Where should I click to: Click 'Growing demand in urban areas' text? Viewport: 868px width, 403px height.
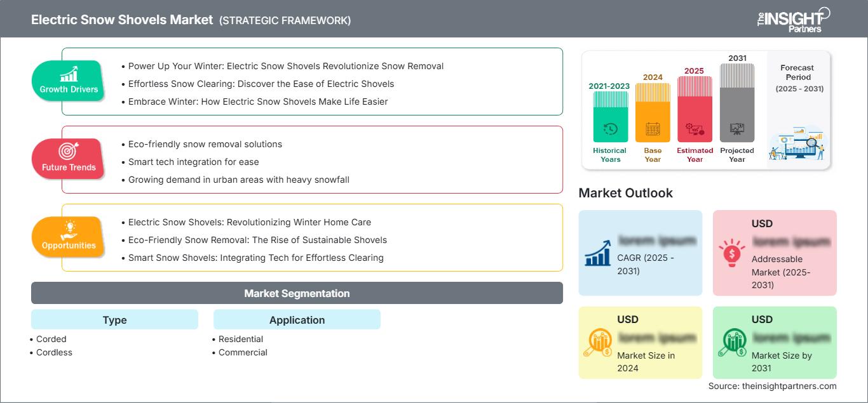pos(239,180)
